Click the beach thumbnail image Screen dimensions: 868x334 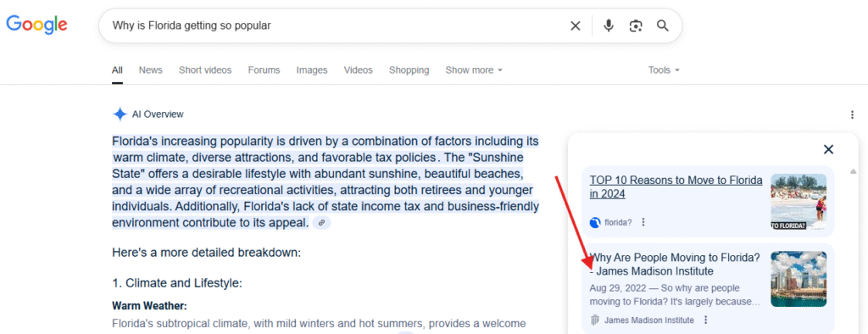[x=798, y=202]
